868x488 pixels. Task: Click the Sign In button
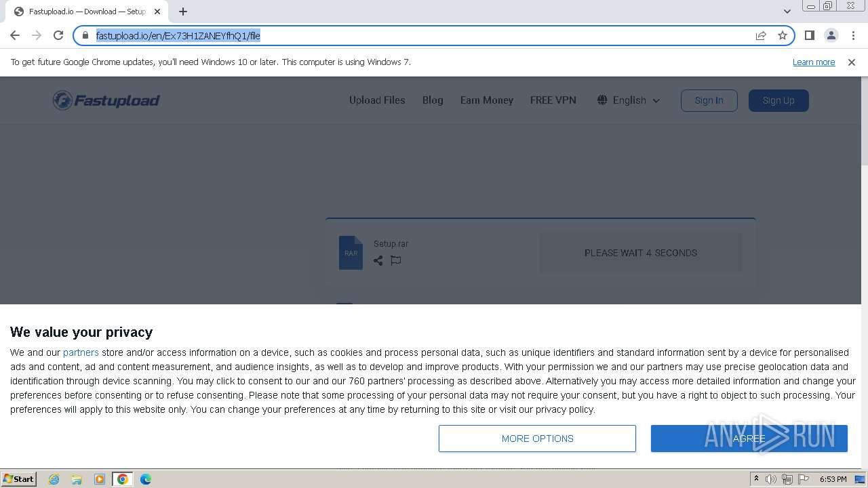709,100
